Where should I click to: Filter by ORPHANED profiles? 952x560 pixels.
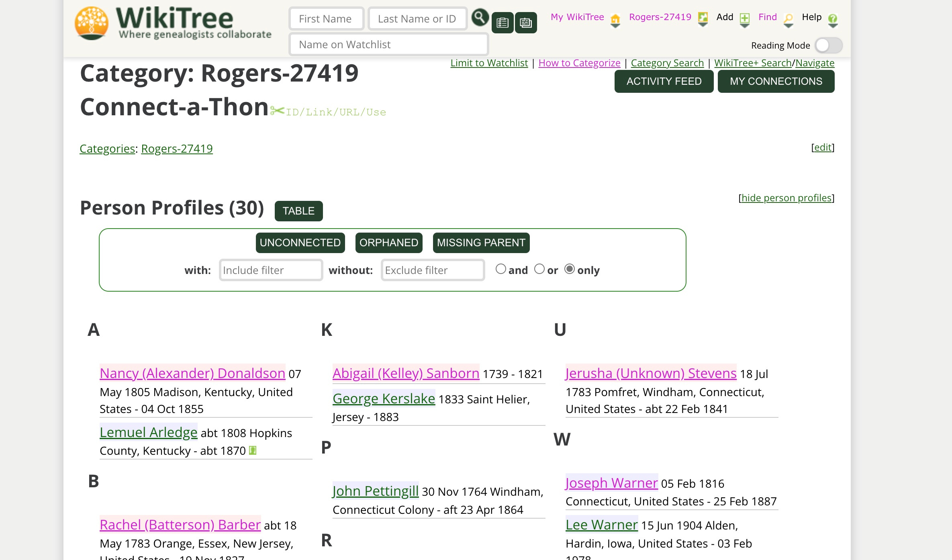[x=389, y=243]
